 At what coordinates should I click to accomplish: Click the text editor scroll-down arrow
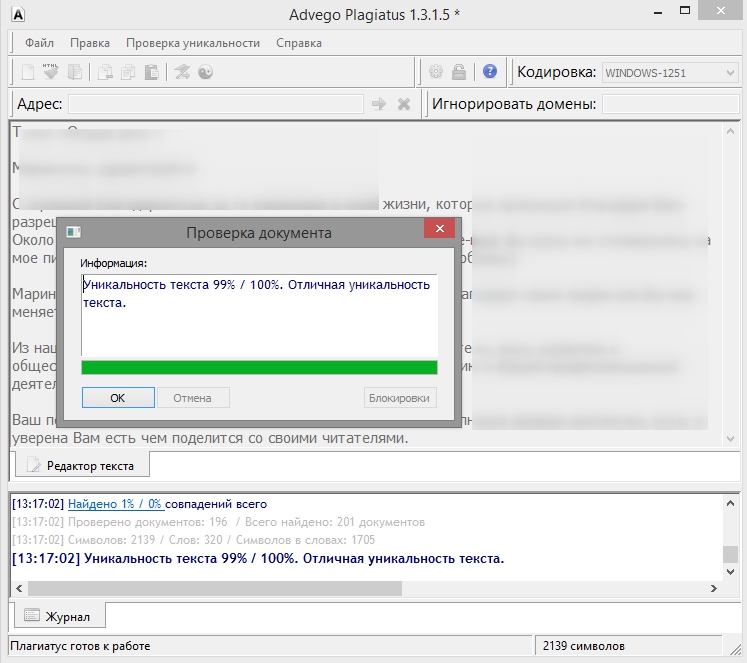click(730, 439)
